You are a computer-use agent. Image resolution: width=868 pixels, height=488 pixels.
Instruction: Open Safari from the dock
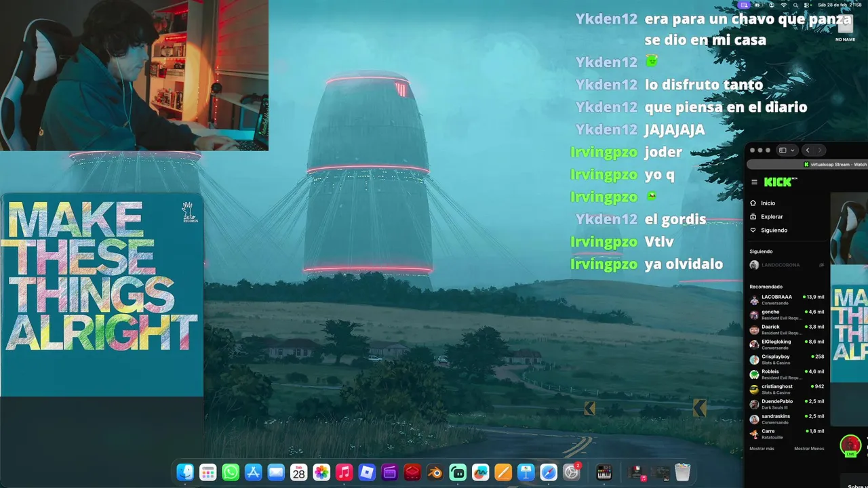(549, 472)
